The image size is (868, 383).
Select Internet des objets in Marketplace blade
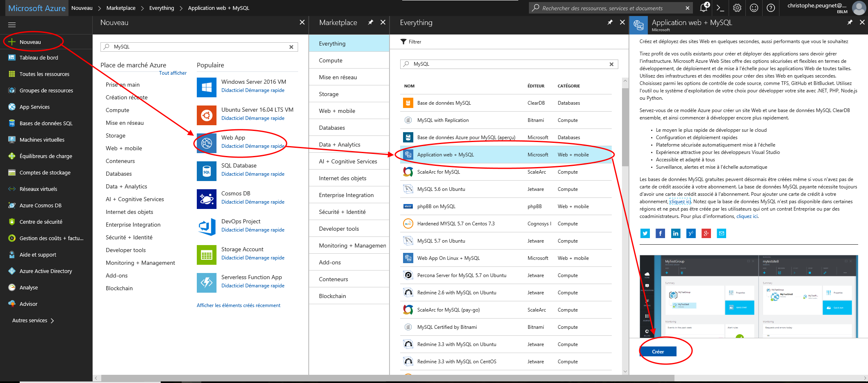(x=349, y=178)
